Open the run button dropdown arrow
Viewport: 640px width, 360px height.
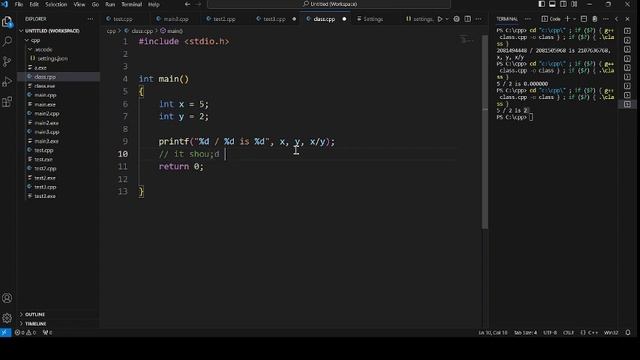coord(447,19)
